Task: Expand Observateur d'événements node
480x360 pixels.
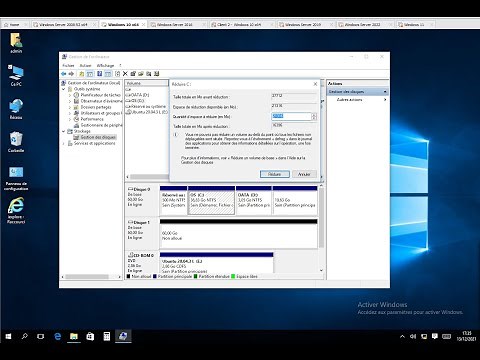Action: coord(70,101)
